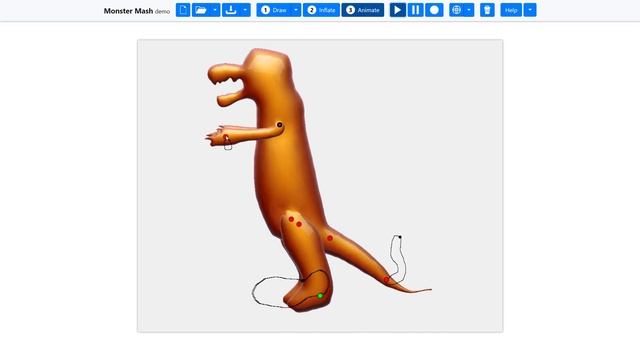Click the globe view icon
This screenshot has height=360, width=640.
pyautogui.click(x=457, y=10)
